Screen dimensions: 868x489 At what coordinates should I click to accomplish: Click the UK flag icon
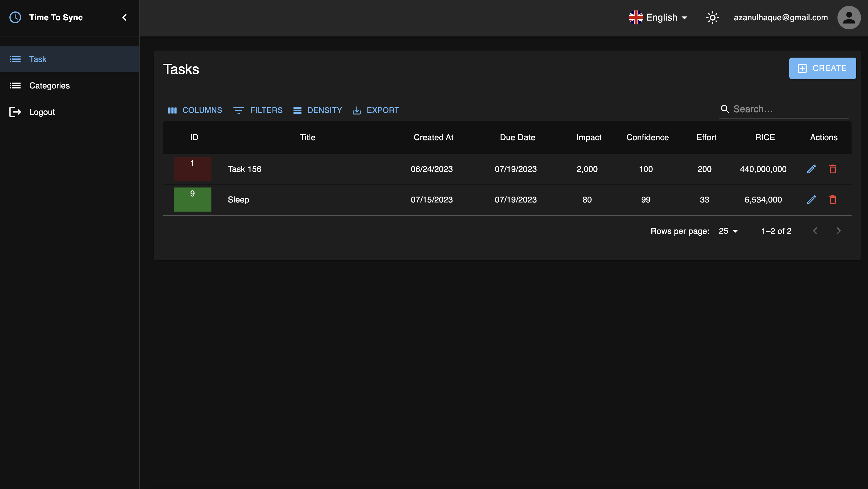[x=636, y=18]
